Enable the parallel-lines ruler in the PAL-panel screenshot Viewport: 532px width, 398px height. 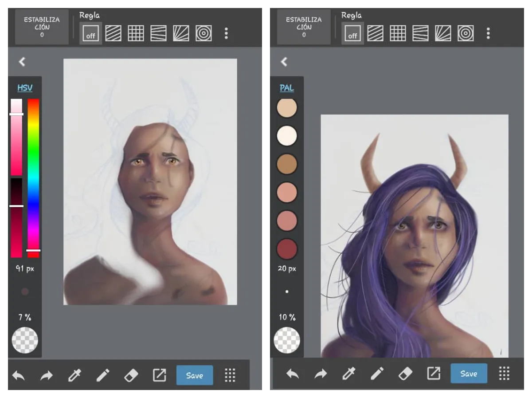375,33
